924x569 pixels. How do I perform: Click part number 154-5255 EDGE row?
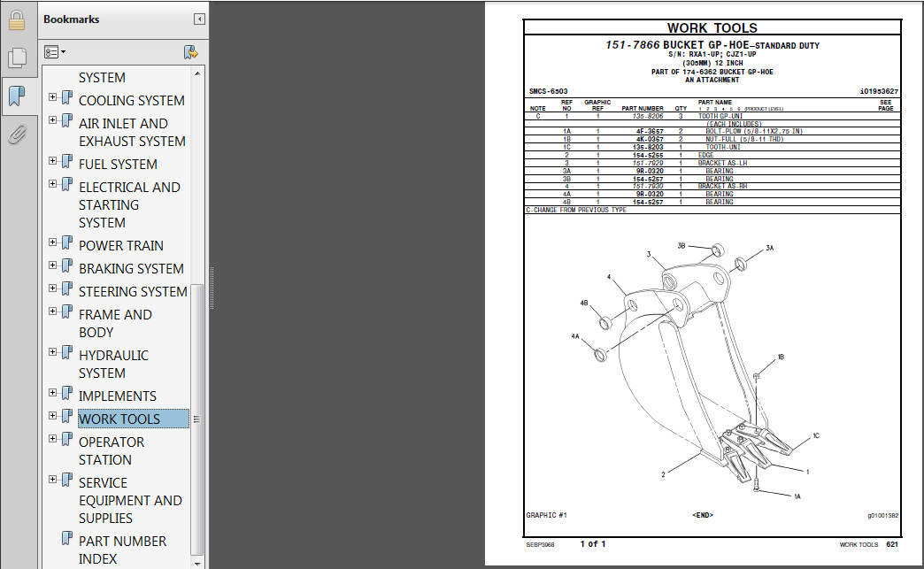(x=712, y=155)
